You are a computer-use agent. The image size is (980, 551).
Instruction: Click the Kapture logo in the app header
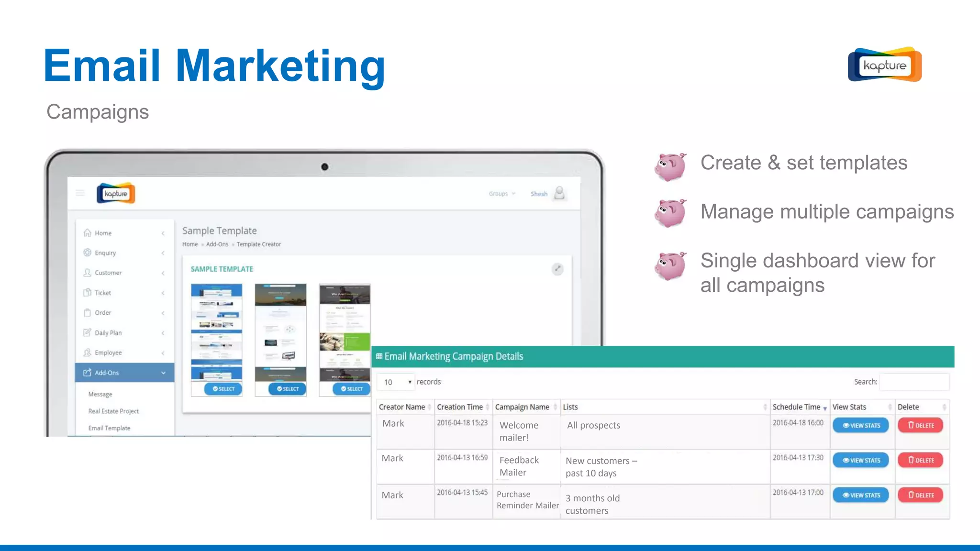(x=116, y=193)
